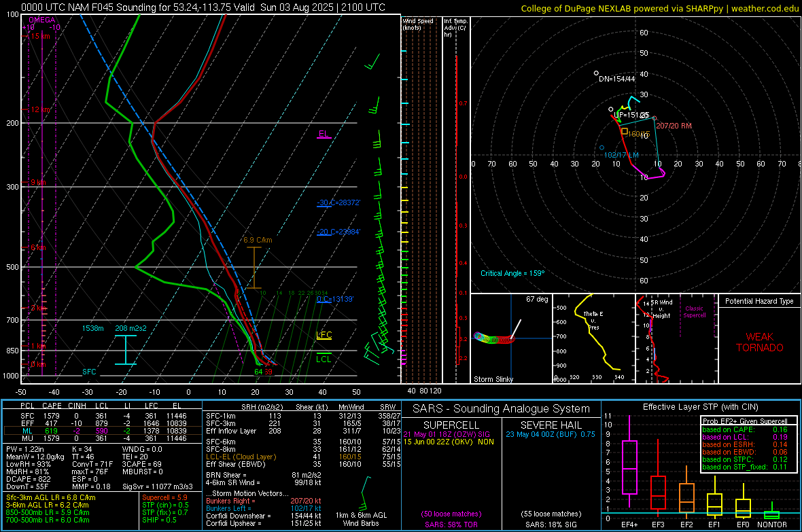Click the Bunkers Left storm motion row
The image size is (802, 532).
(x=264, y=508)
